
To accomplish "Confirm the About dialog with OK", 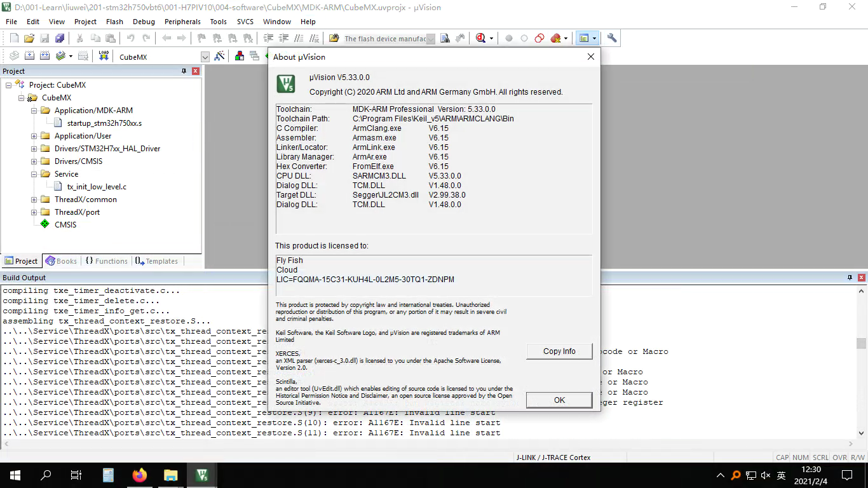I will pyautogui.click(x=559, y=400).
